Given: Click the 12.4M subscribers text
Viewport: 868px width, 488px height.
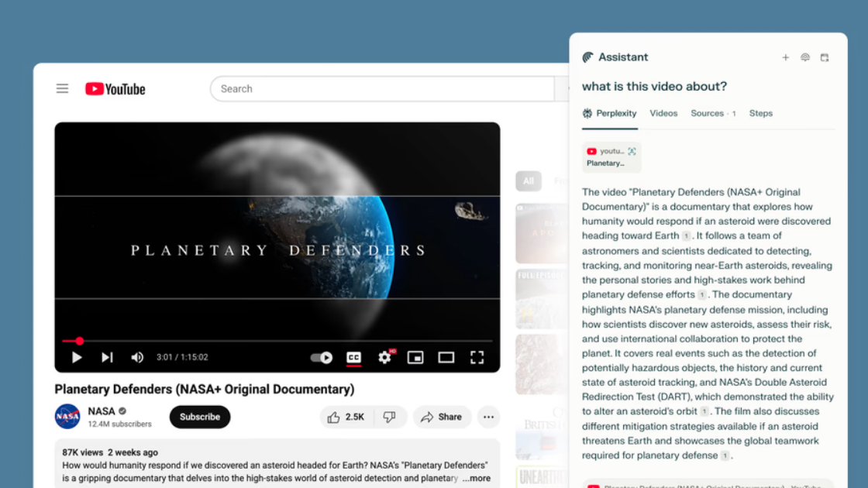Looking at the screenshot, I should point(119,424).
